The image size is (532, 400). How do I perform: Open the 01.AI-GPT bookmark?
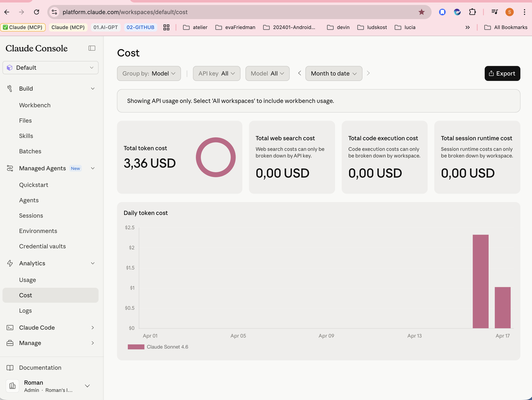(106, 27)
